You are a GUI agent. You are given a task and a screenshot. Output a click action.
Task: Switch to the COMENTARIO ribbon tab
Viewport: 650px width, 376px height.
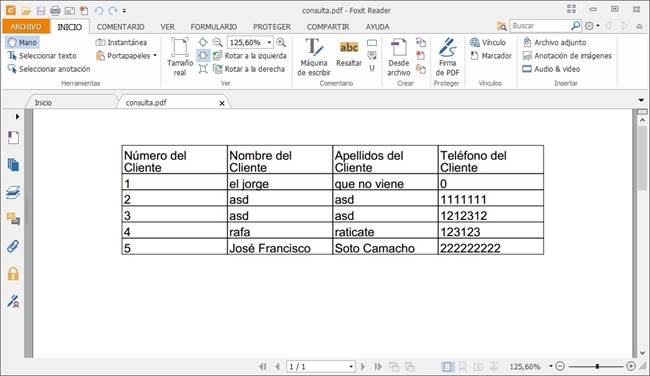pos(121,27)
